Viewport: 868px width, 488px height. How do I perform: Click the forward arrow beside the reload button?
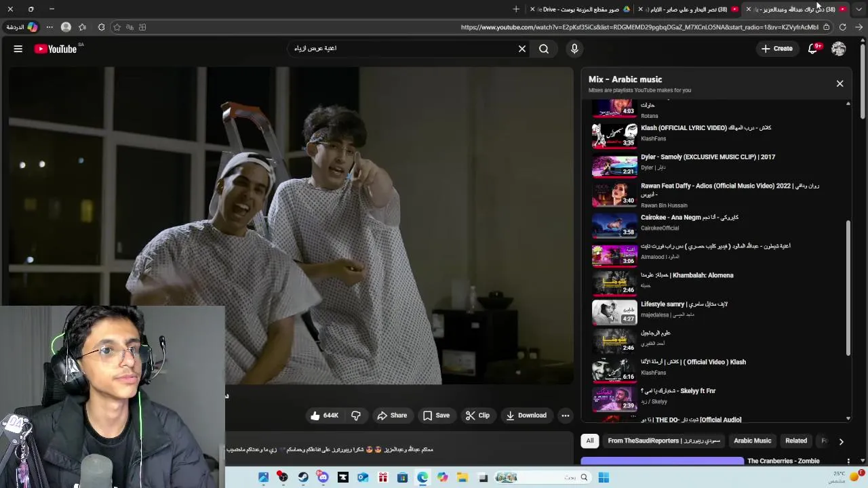pyautogui.click(x=859, y=27)
